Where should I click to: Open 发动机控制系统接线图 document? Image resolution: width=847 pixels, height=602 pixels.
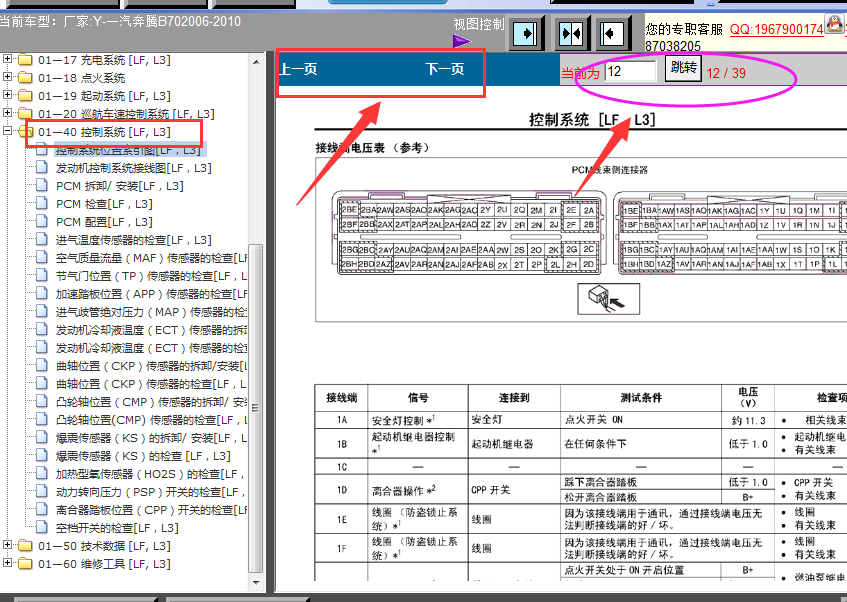pyautogui.click(x=133, y=168)
